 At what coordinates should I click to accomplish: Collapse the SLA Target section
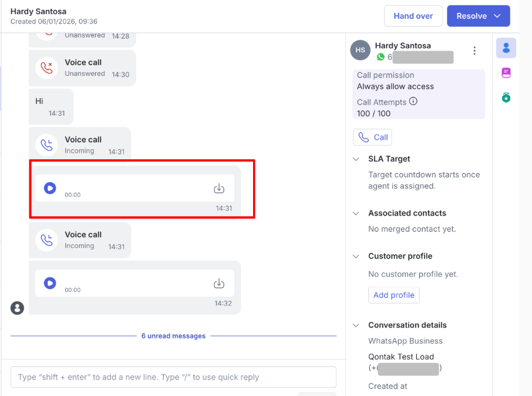pyautogui.click(x=356, y=159)
